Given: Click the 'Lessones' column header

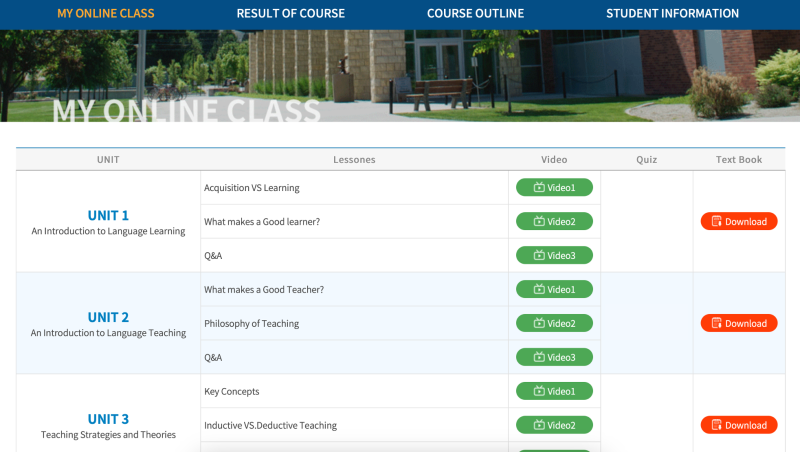Looking at the screenshot, I should (x=354, y=160).
